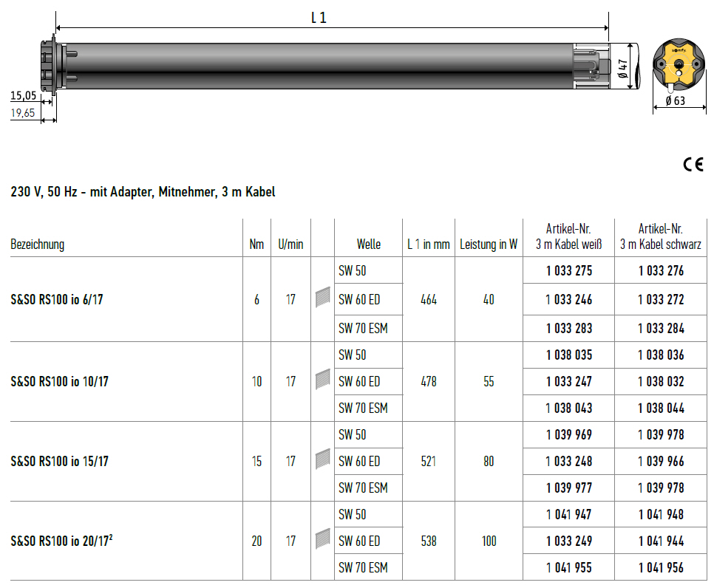Click the CE conformity mark
Screen dimensions: 714x588
pyautogui.click(x=693, y=165)
